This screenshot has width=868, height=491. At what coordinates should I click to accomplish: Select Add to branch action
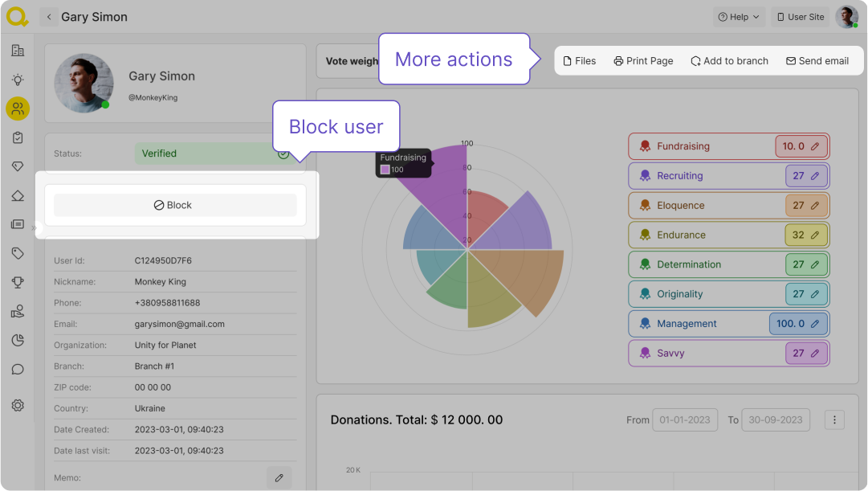coord(729,61)
